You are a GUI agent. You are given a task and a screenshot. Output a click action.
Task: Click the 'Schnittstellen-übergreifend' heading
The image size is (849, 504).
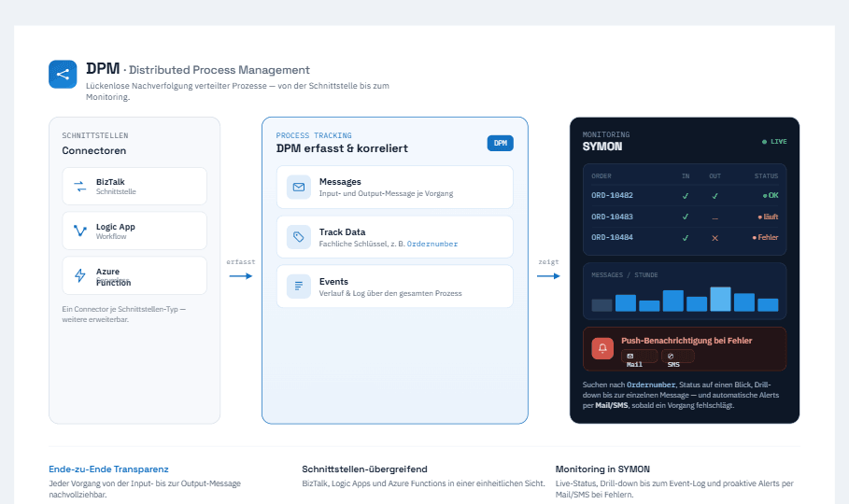(x=364, y=469)
